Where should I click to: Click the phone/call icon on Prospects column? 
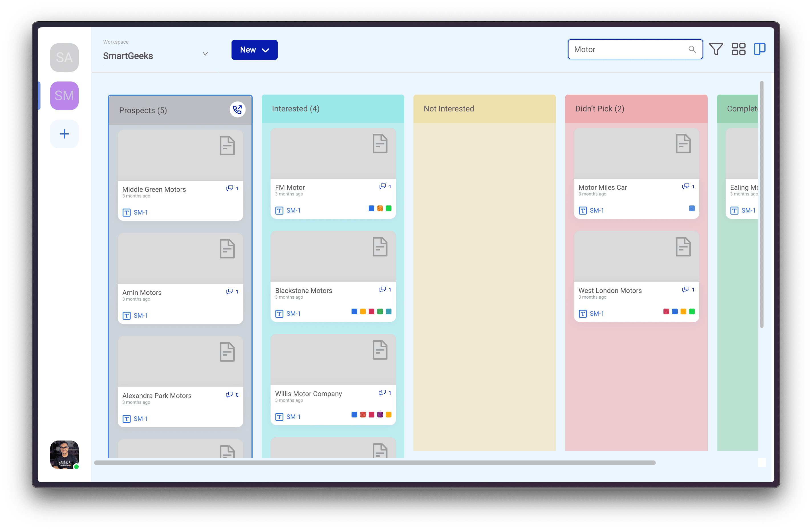[x=237, y=109]
